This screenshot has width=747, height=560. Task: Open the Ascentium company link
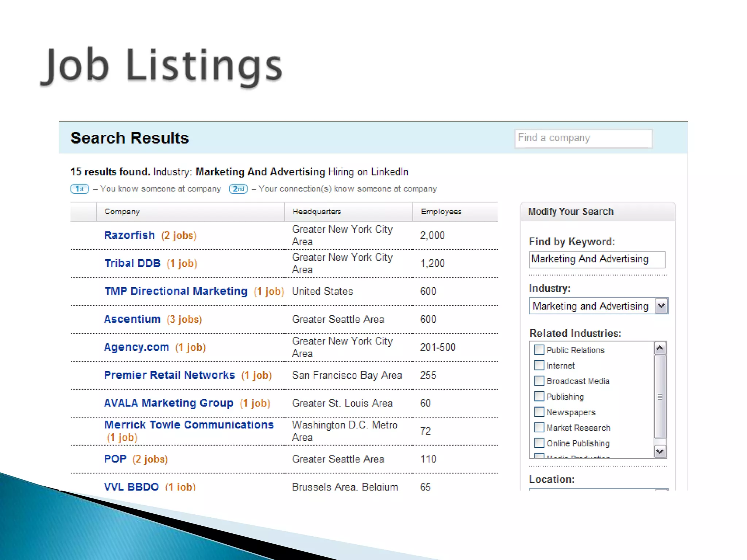pyautogui.click(x=132, y=319)
